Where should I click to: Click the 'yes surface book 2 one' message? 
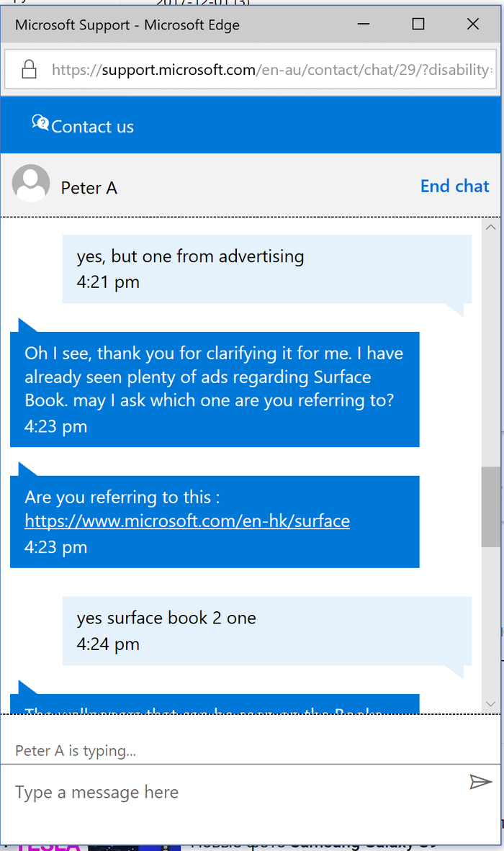click(166, 618)
